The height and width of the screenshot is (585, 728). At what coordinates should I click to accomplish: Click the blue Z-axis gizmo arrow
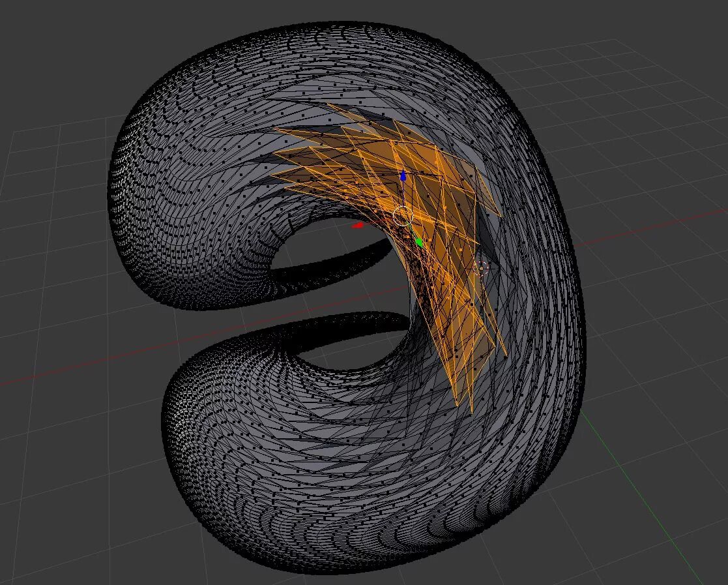click(x=403, y=175)
